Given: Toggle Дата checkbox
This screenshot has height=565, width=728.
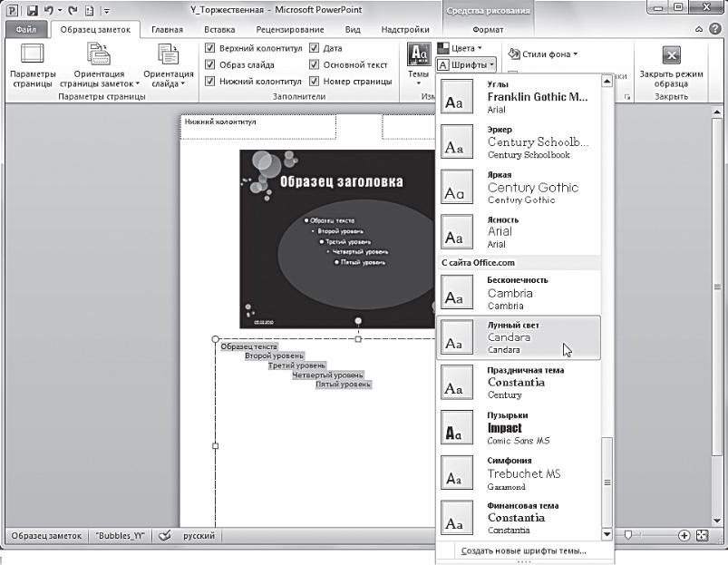Looking at the screenshot, I should coord(315,48).
